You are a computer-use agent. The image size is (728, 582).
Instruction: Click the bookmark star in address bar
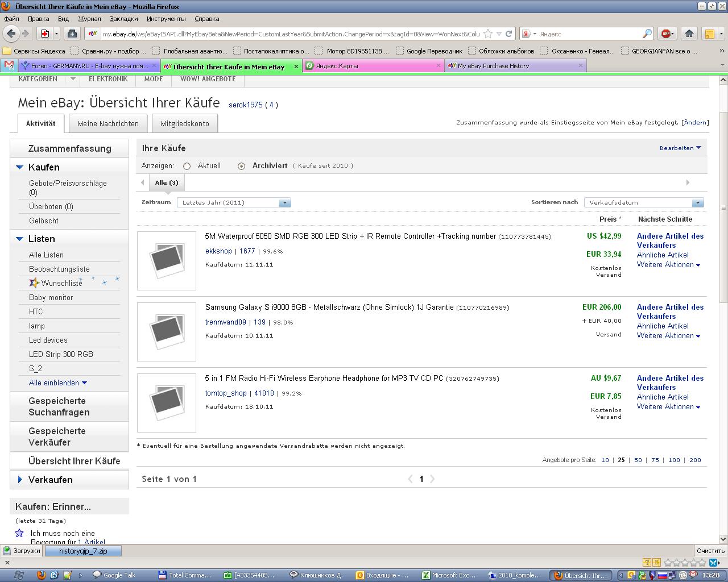click(x=488, y=34)
